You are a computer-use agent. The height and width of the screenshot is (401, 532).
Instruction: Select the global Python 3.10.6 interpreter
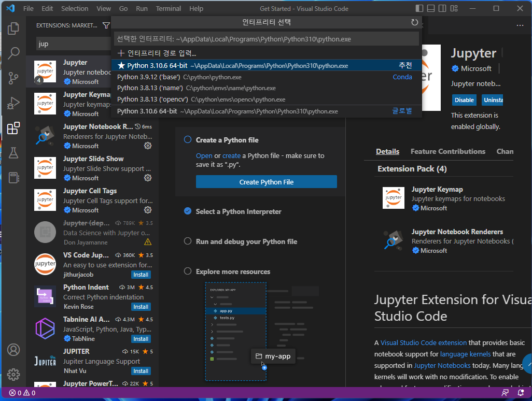267,111
